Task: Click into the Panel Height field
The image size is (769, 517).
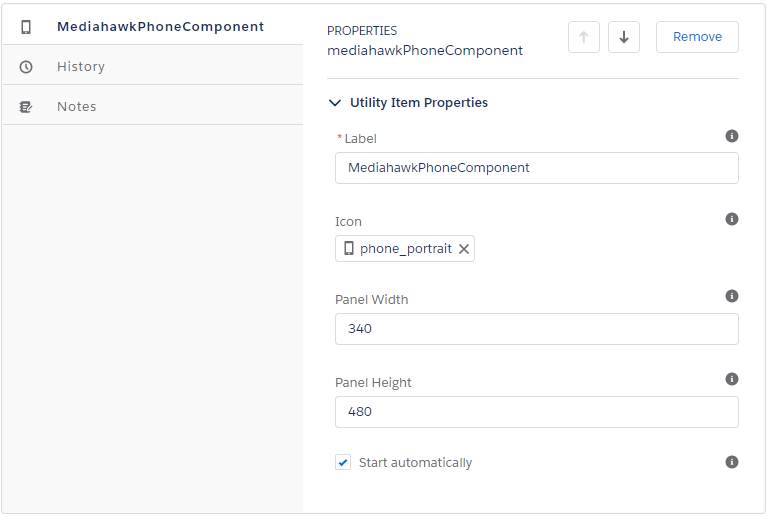Action: pos(537,412)
